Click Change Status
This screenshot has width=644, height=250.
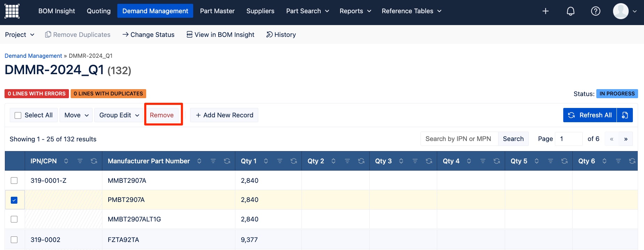click(x=149, y=34)
